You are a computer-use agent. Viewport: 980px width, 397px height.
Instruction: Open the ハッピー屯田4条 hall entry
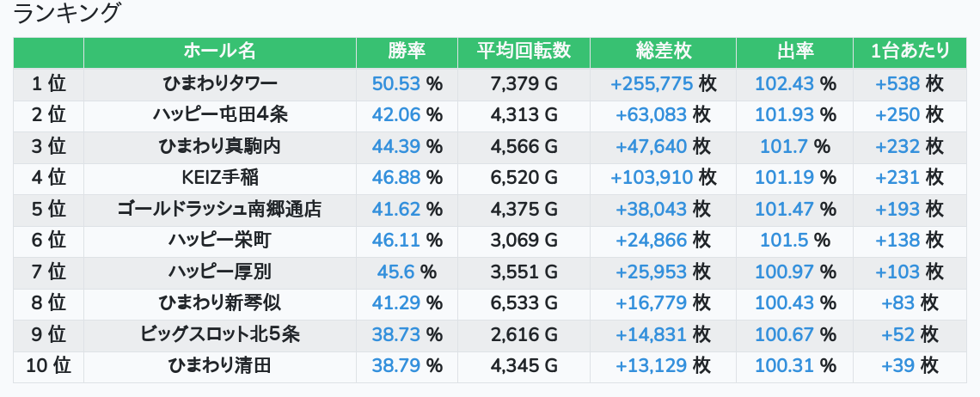[220, 115]
